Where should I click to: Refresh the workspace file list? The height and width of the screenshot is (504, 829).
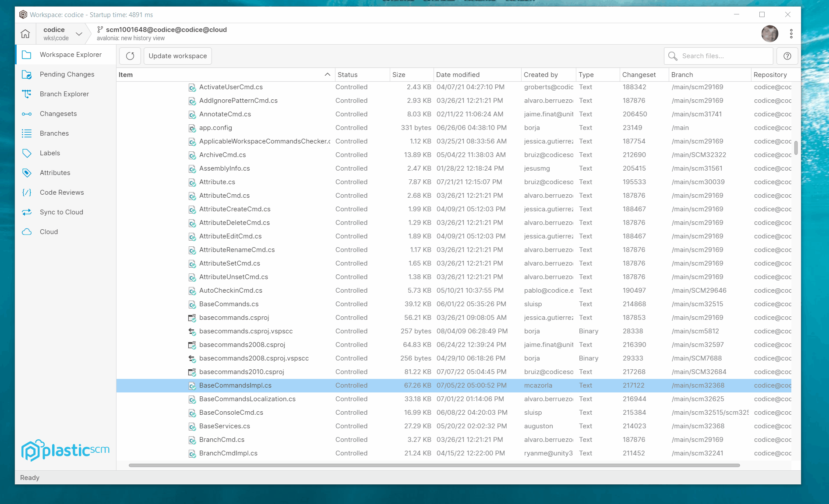[x=130, y=56]
